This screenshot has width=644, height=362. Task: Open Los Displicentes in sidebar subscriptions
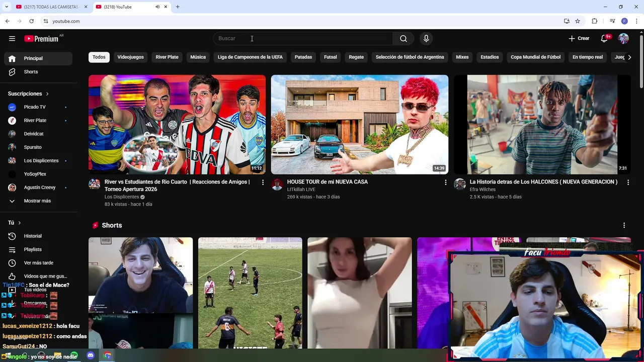[x=38, y=161]
